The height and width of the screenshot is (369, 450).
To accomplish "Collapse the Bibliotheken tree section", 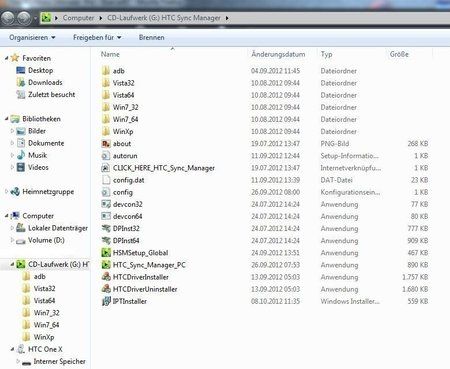I will [x=6, y=119].
